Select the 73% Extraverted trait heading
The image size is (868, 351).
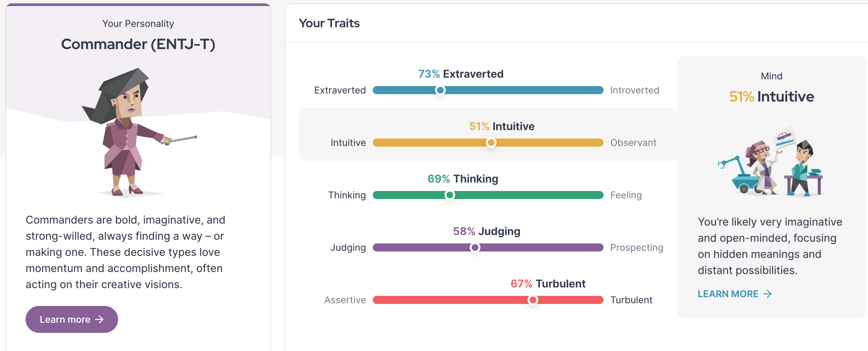tap(461, 74)
